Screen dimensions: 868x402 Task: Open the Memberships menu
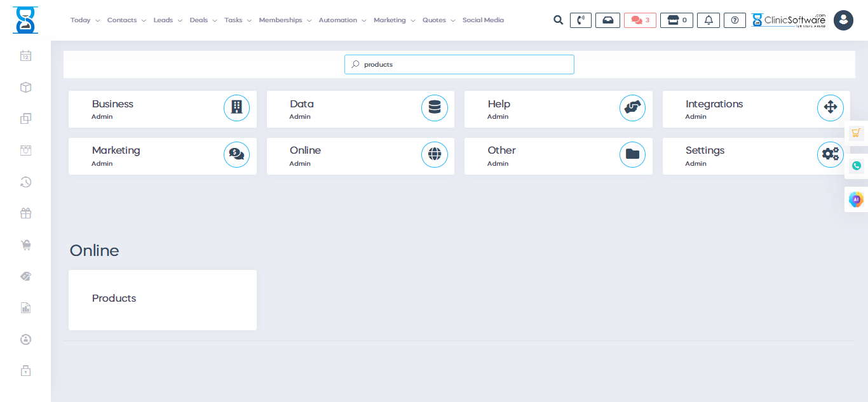click(285, 20)
